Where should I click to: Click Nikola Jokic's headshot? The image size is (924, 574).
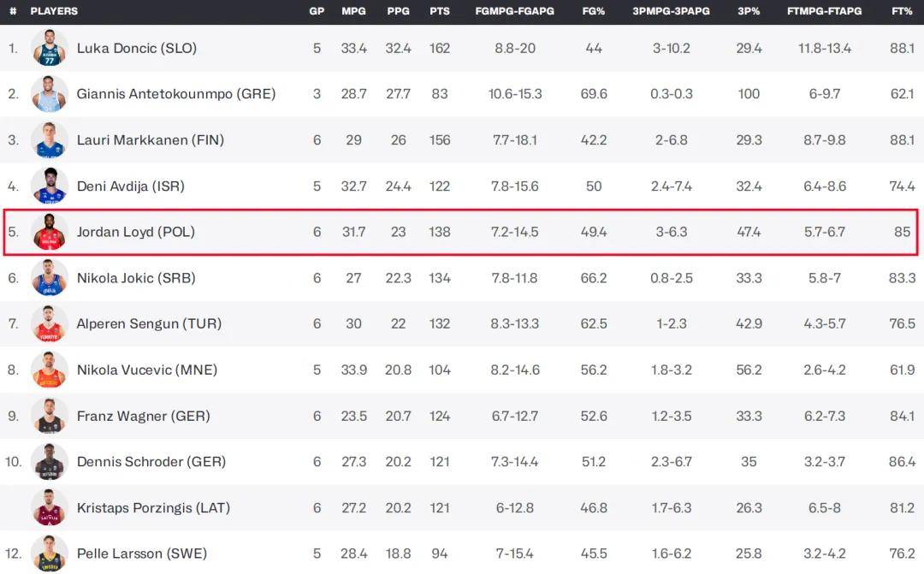pos(49,278)
